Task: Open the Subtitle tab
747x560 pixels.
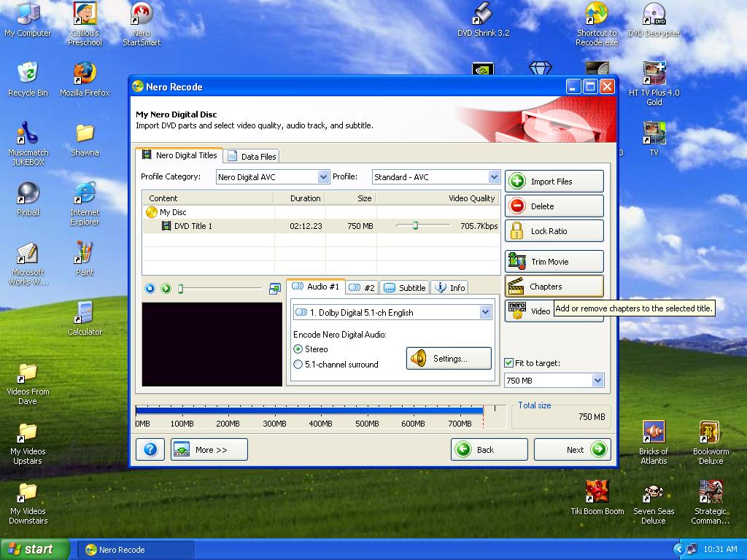Action: tap(404, 287)
